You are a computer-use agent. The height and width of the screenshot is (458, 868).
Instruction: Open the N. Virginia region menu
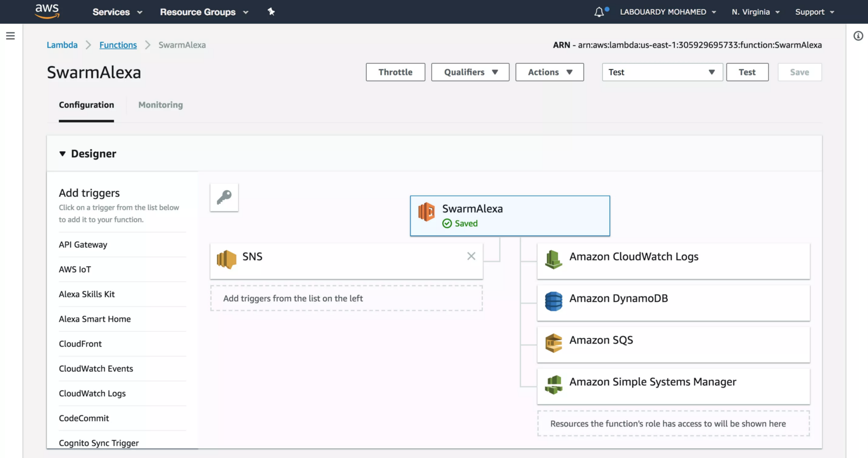755,12
